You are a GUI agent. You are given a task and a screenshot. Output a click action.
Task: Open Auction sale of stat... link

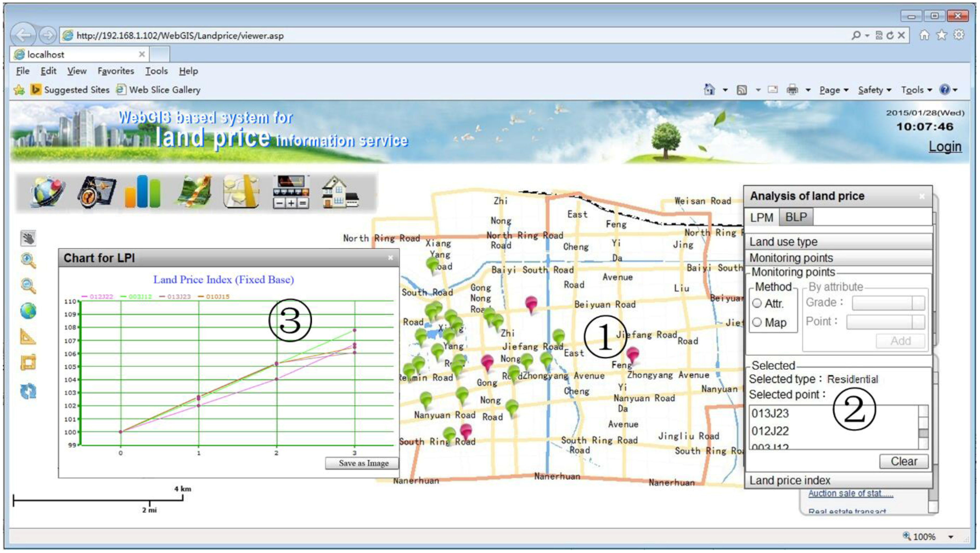tap(851, 493)
